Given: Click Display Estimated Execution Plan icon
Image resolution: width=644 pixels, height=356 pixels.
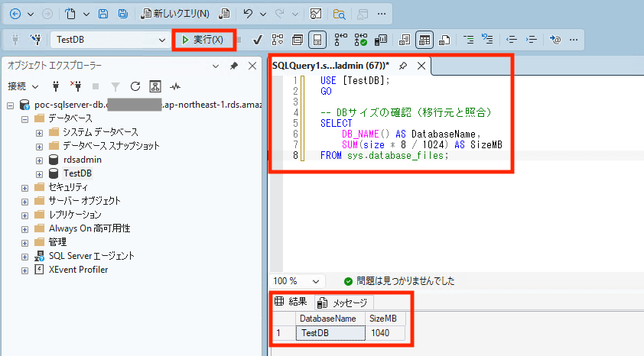Looking at the screenshot, I should click(x=278, y=40).
